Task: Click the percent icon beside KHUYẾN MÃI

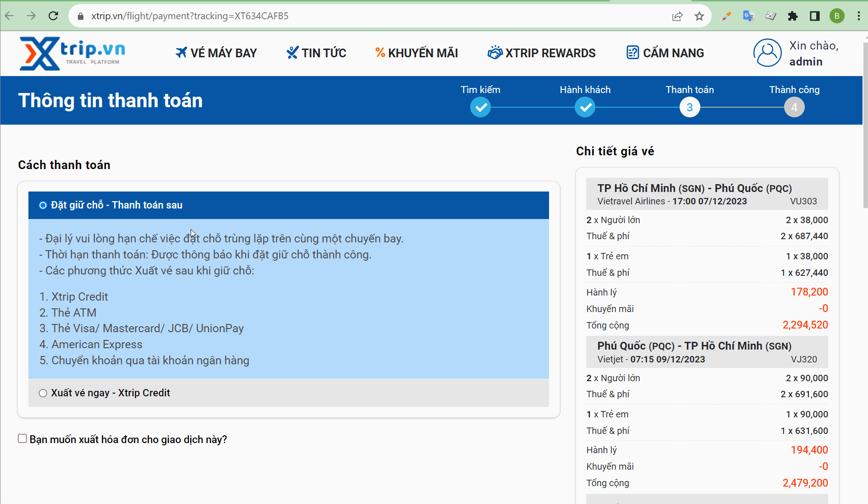Action: [380, 53]
